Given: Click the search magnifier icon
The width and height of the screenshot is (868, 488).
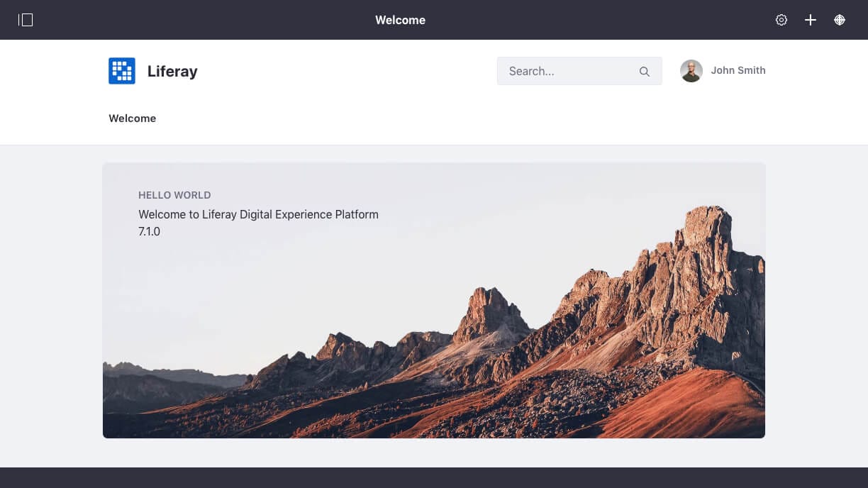Looking at the screenshot, I should click(x=645, y=71).
